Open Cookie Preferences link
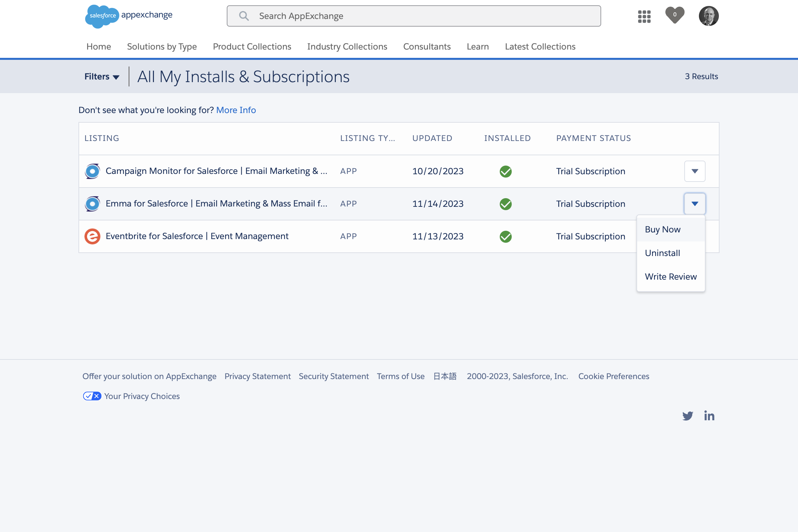 [614, 376]
